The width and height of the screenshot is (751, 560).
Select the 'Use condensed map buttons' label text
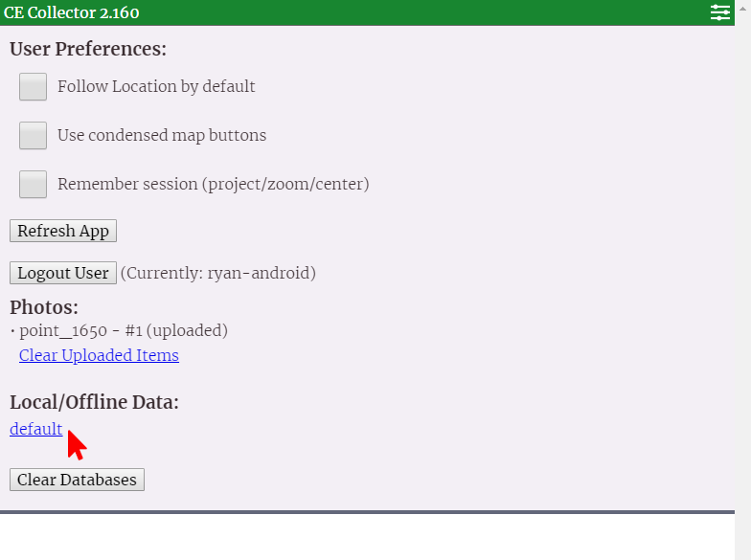click(162, 135)
